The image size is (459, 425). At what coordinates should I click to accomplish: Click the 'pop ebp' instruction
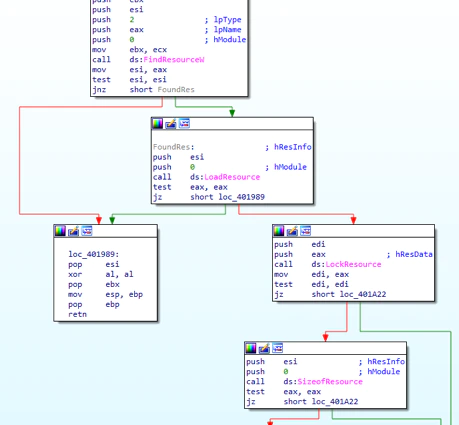point(94,304)
